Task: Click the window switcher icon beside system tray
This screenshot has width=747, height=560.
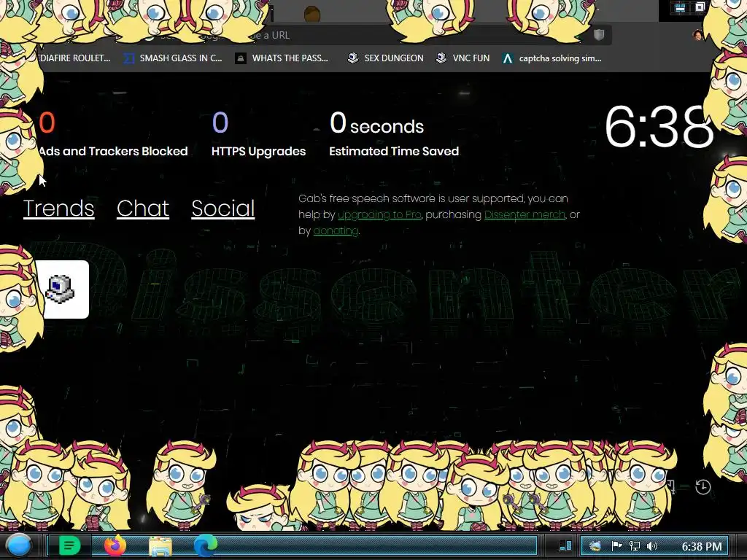Action: coord(565,545)
